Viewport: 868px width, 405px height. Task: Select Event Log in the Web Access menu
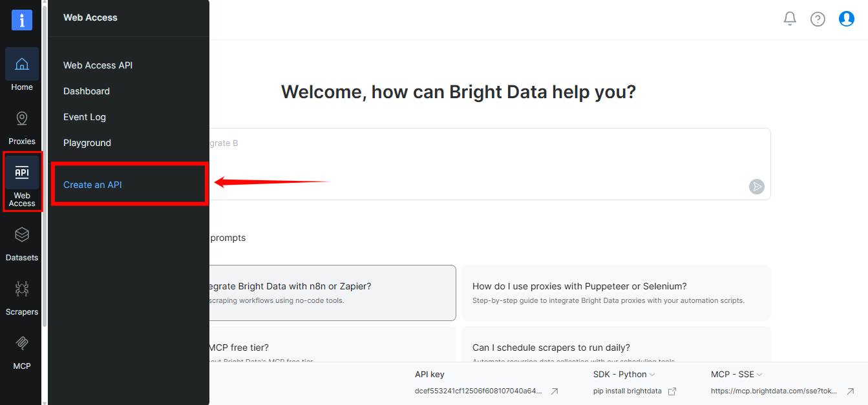pyautogui.click(x=85, y=117)
